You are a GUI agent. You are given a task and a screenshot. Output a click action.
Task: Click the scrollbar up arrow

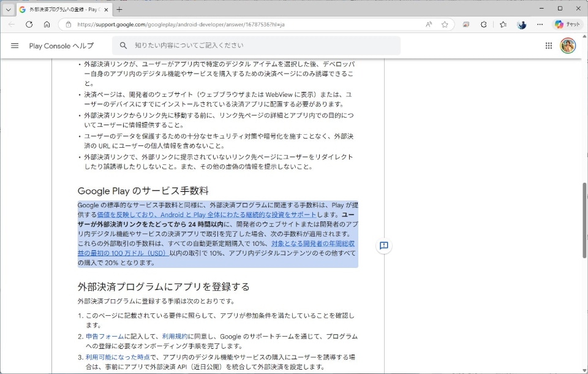click(x=584, y=36)
